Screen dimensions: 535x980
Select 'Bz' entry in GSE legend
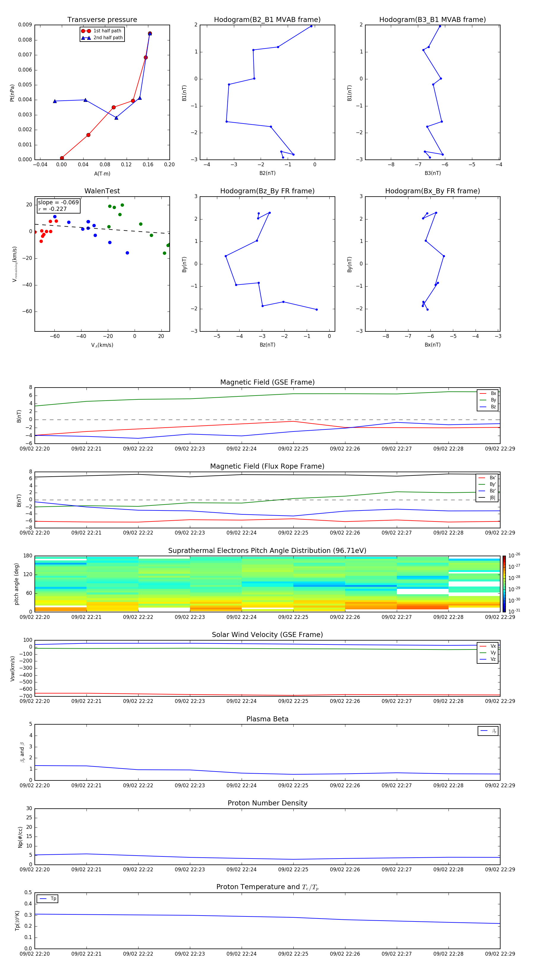(488, 407)
